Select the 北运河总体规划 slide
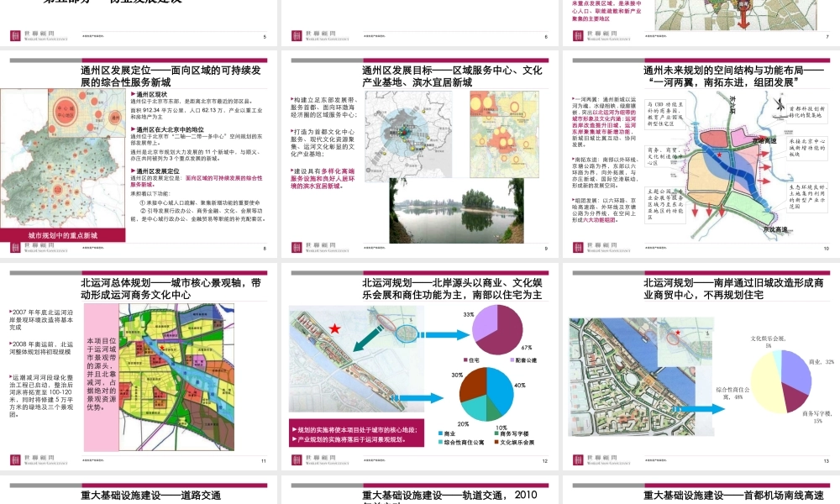The width and height of the screenshot is (840, 504). click(x=139, y=366)
